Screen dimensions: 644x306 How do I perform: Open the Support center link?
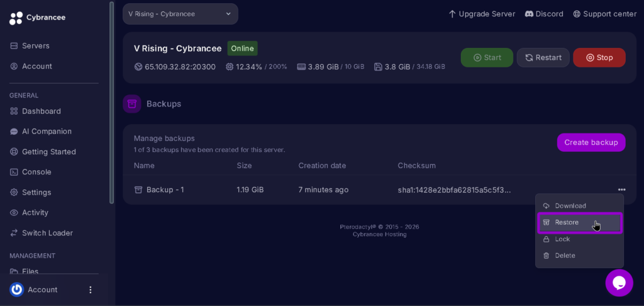[x=604, y=14]
